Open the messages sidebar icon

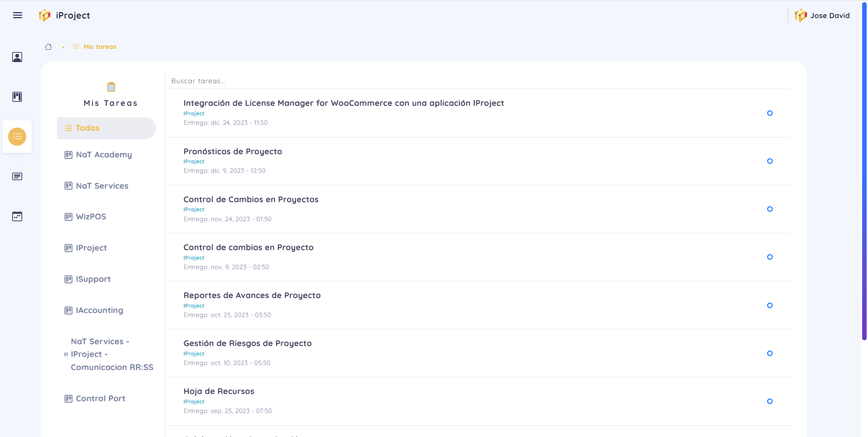(17, 176)
